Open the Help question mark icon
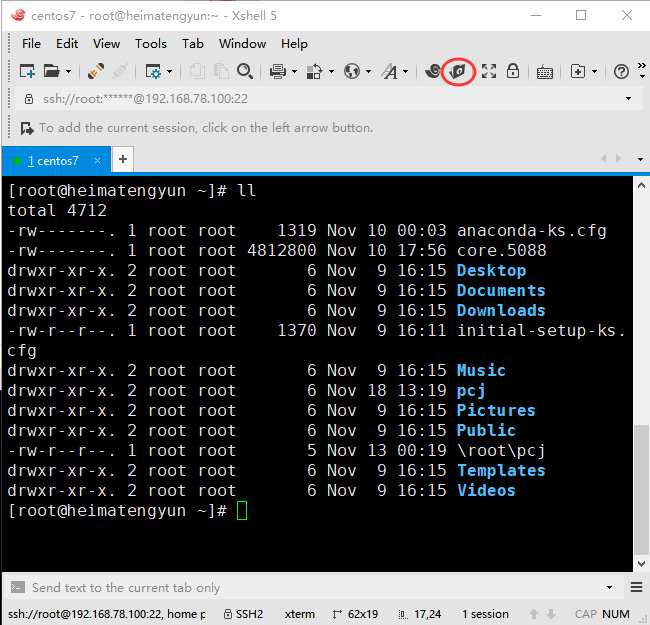Viewport: 650px width, 625px height. (621, 72)
